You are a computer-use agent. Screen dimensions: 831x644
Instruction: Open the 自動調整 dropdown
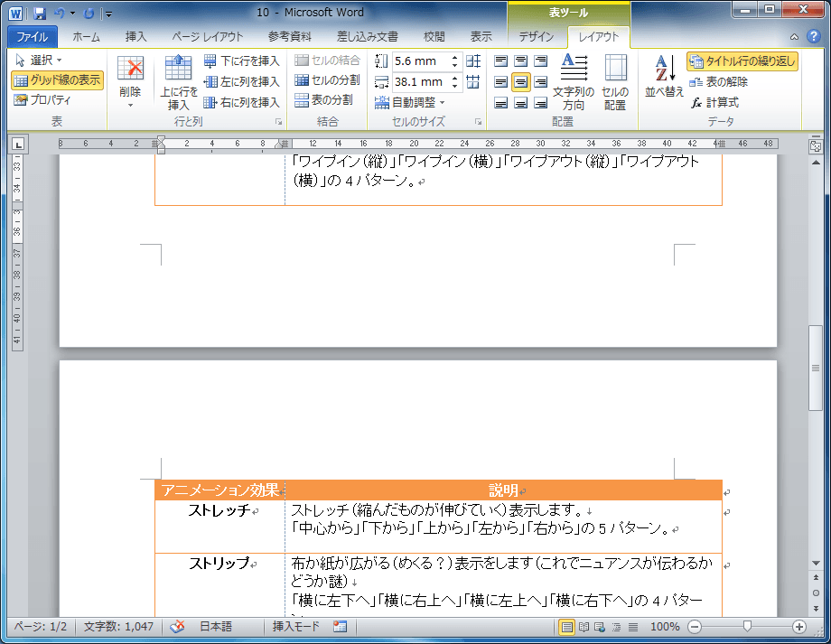click(410, 102)
